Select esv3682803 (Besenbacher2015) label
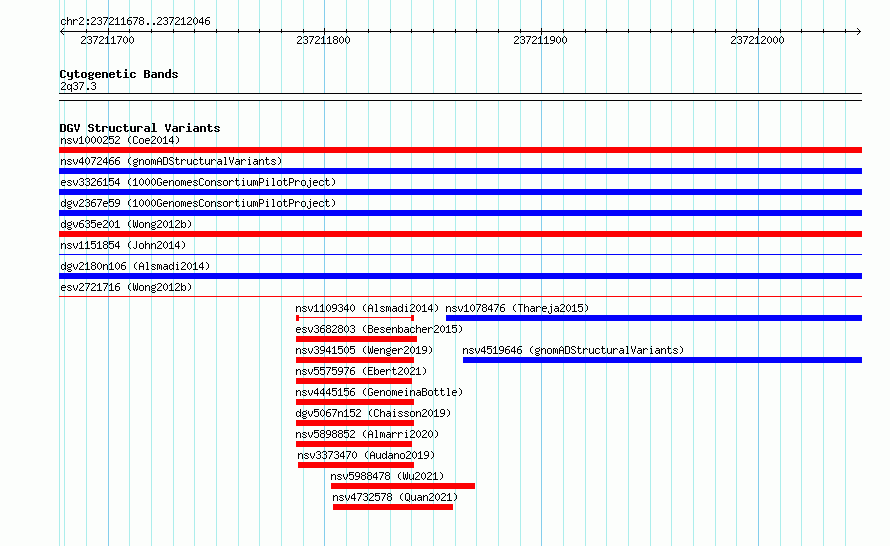Image resolution: width=890 pixels, height=546 pixels. (379, 329)
